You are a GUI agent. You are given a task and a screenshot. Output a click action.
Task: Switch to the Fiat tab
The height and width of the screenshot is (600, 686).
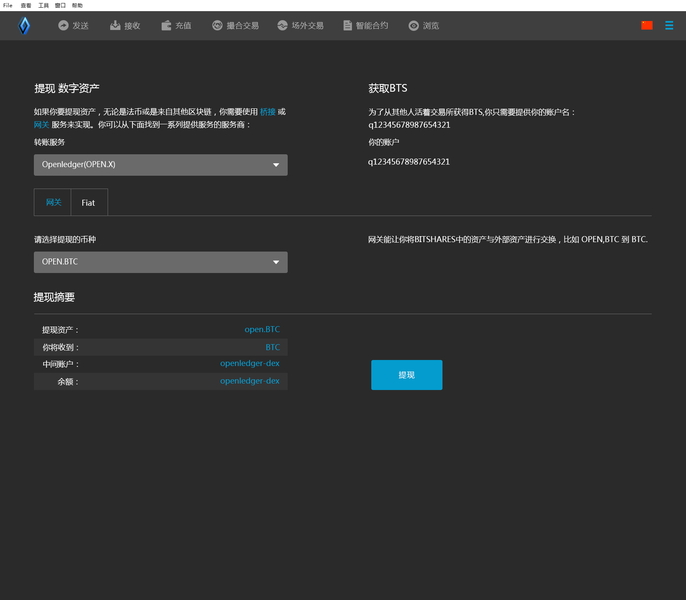tap(89, 202)
